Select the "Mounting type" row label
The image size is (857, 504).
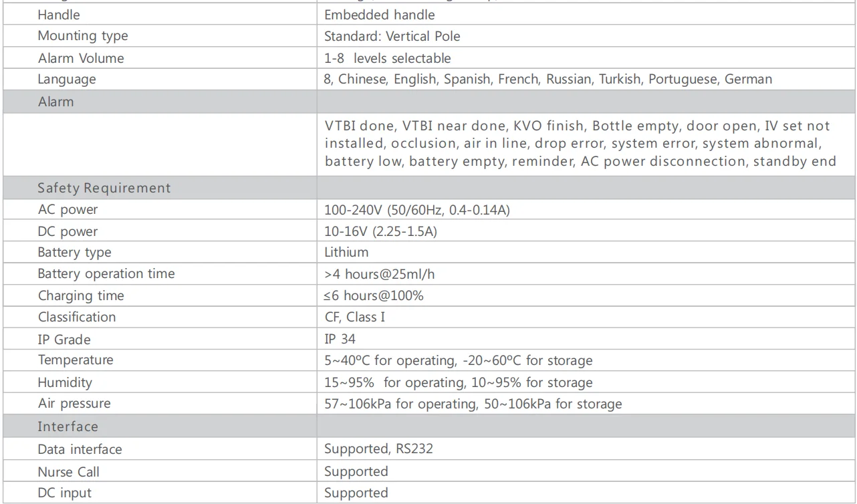coord(82,36)
